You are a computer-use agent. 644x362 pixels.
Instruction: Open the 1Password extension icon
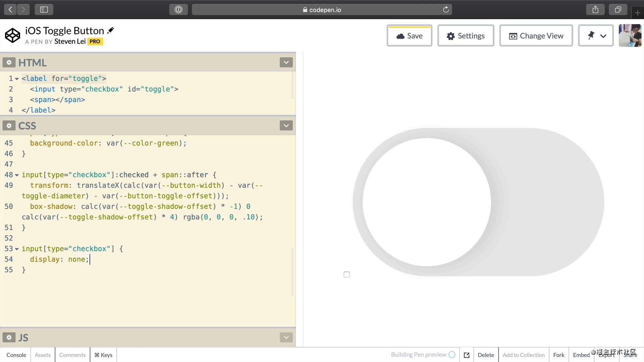[178, 10]
